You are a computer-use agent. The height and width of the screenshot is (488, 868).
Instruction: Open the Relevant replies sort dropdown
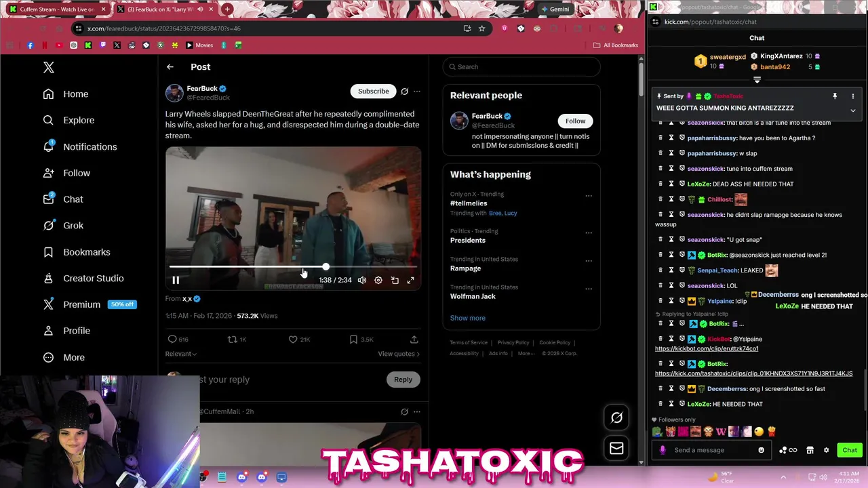point(181,354)
